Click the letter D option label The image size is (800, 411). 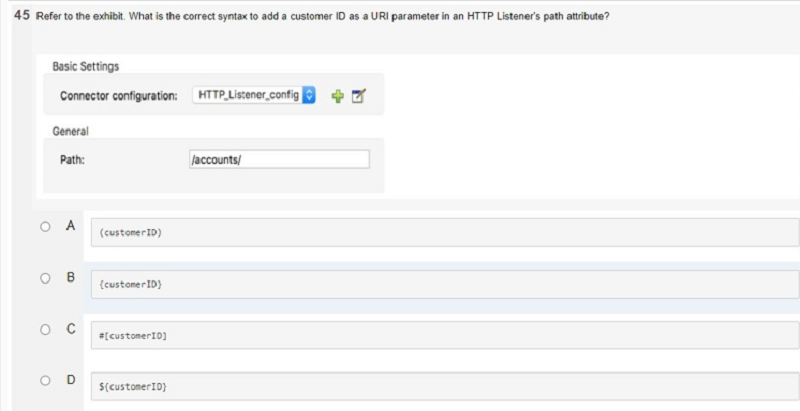(71, 380)
